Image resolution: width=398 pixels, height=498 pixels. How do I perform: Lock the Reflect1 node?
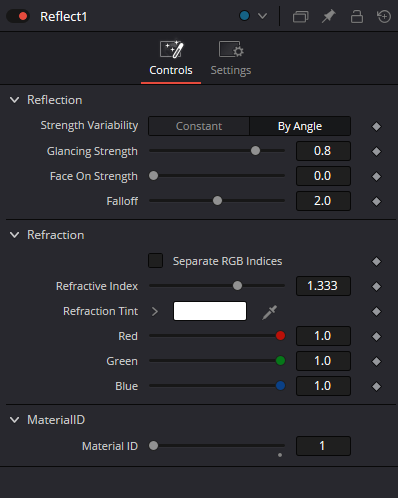(x=357, y=16)
